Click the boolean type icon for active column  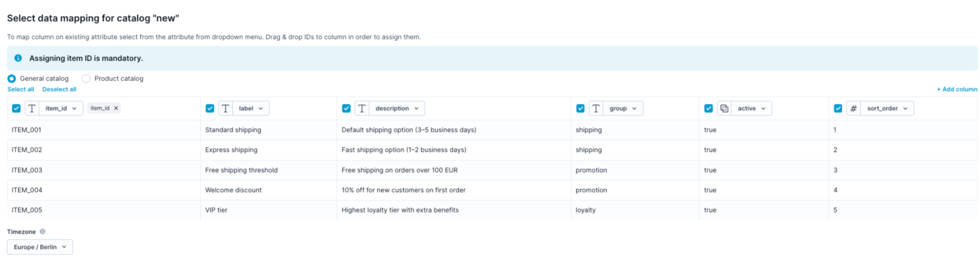point(724,108)
